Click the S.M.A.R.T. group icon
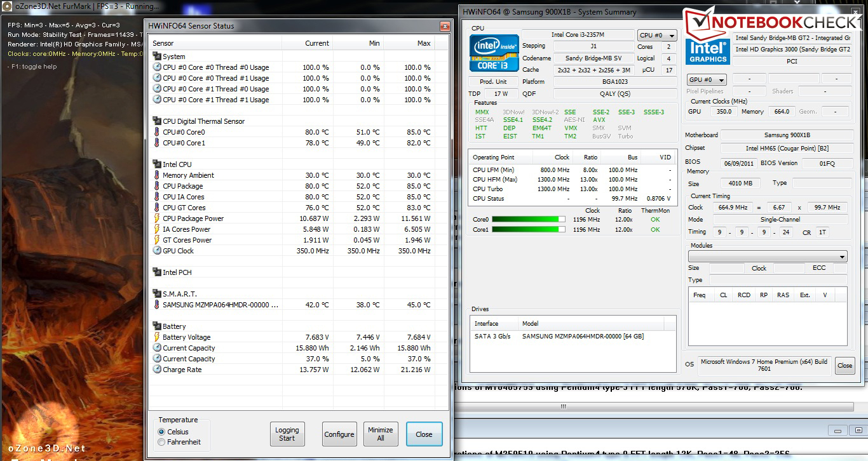Viewport: 868px width, 461px height. coord(157,294)
